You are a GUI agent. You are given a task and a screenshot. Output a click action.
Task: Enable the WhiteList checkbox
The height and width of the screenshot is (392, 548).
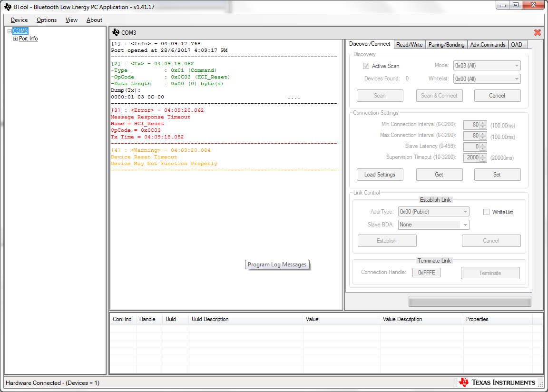[486, 212]
